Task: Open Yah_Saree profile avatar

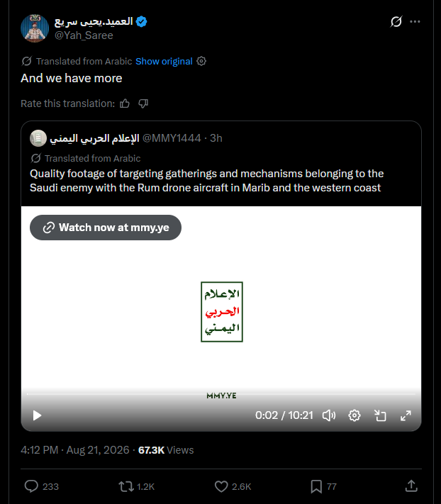Action: 35,28
